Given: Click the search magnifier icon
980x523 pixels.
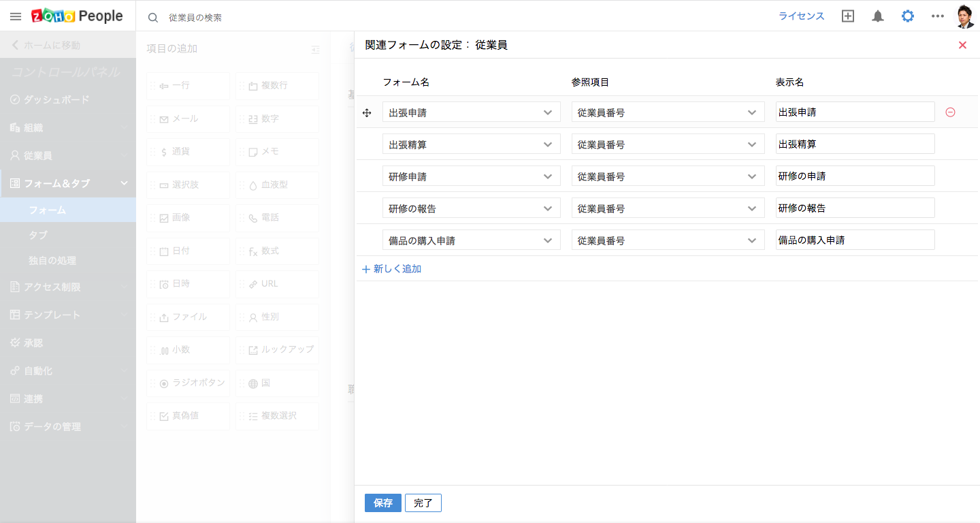Looking at the screenshot, I should [153, 18].
